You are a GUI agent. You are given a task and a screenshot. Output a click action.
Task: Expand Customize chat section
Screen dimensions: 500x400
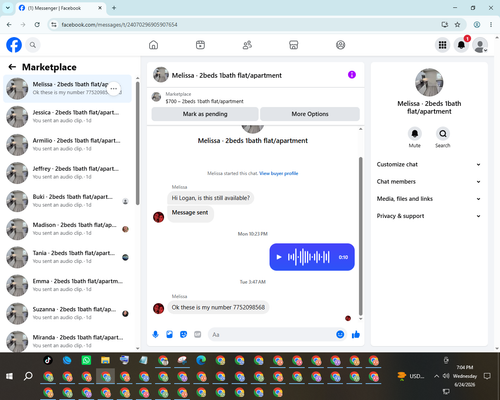click(x=429, y=164)
